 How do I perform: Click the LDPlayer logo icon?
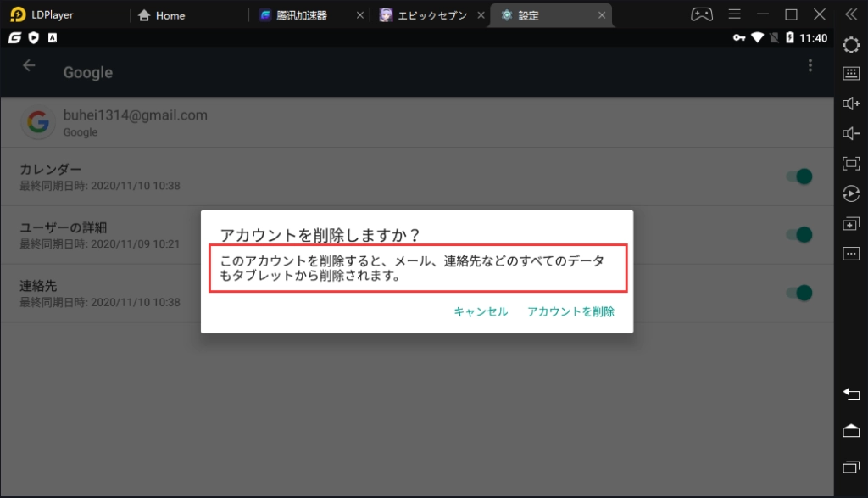coord(18,14)
